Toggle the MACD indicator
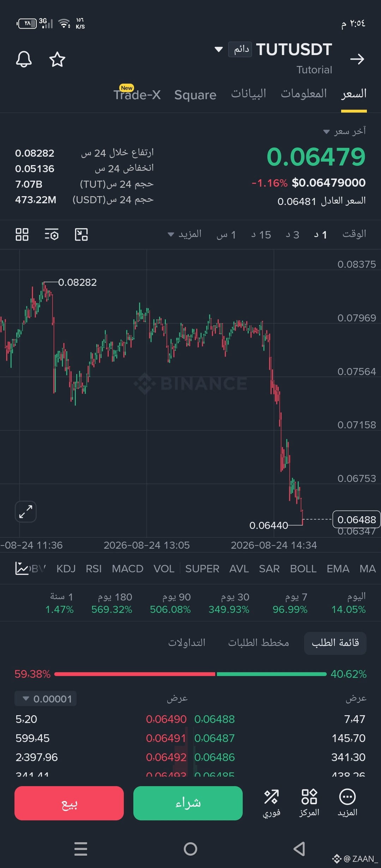This screenshot has width=381, height=868. point(127,569)
